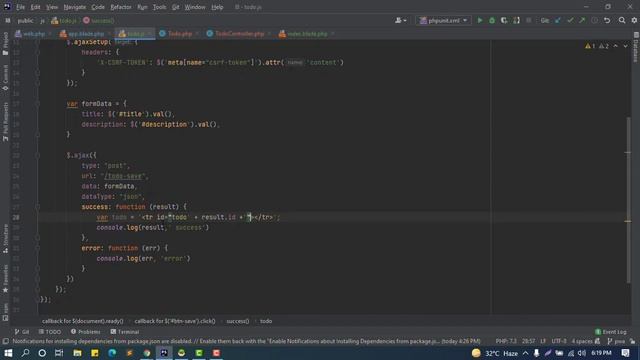Open the Structure sidebar panel
640x360 pixels.
click(x=5, y=239)
